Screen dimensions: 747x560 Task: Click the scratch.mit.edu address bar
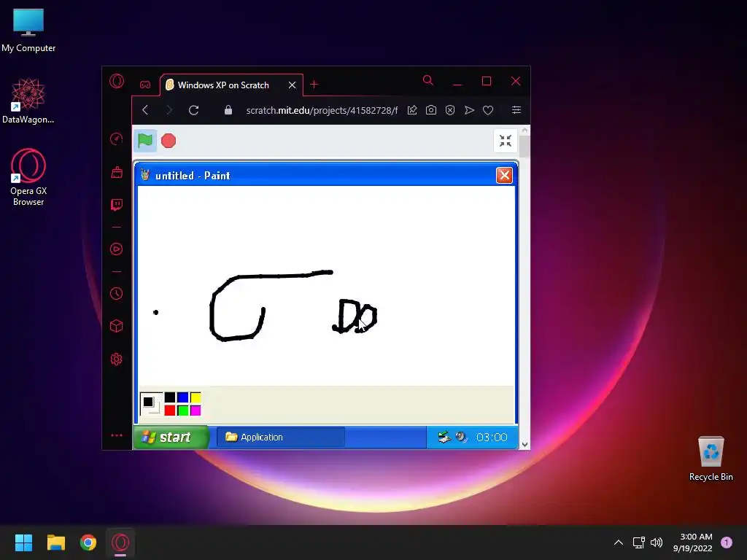tap(322, 111)
